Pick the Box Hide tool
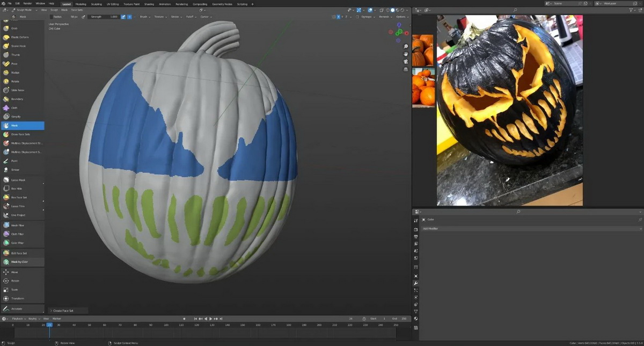Viewport: 644px width, 346px height. (x=22, y=189)
